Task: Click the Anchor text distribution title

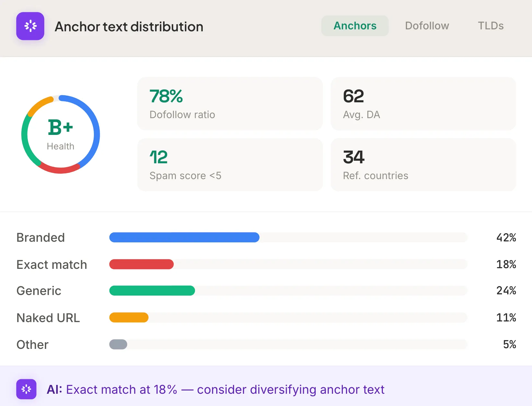Action: click(x=129, y=27)
